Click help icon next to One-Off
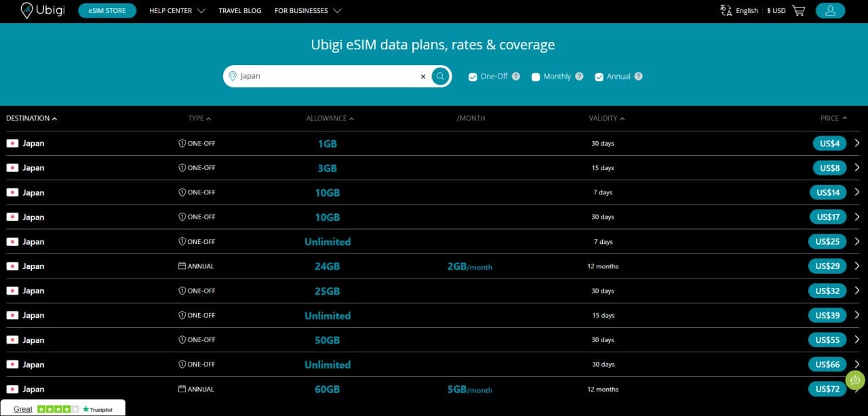Viewport: 868px width, 416px height. pyautogui.click(x=516, y=77)
